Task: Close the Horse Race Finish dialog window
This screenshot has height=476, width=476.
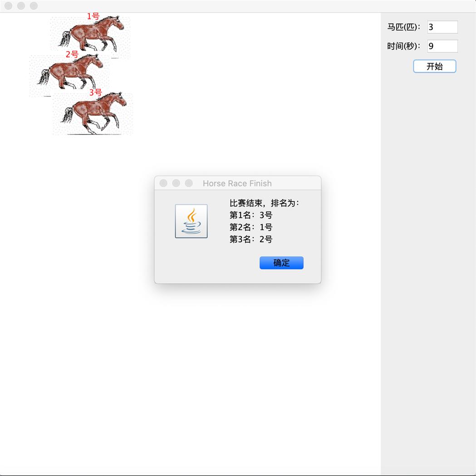Action: tap(163, 183)
